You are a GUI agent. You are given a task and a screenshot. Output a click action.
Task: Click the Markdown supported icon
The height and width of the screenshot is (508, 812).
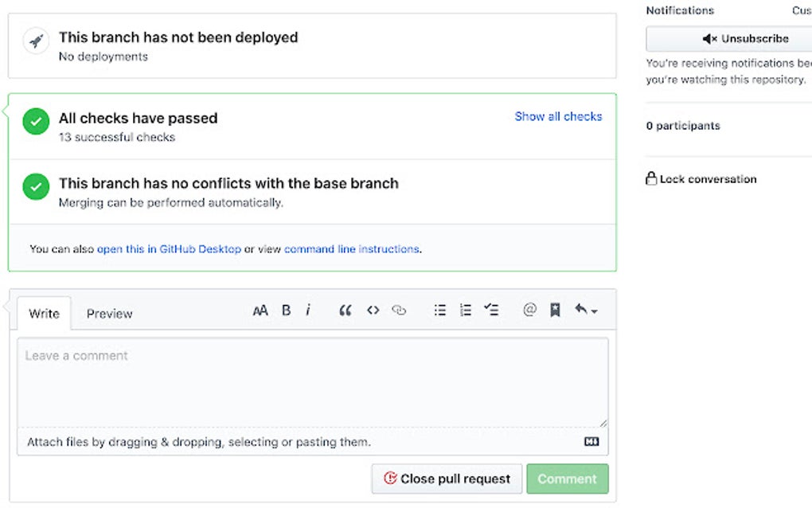[592, 441]
